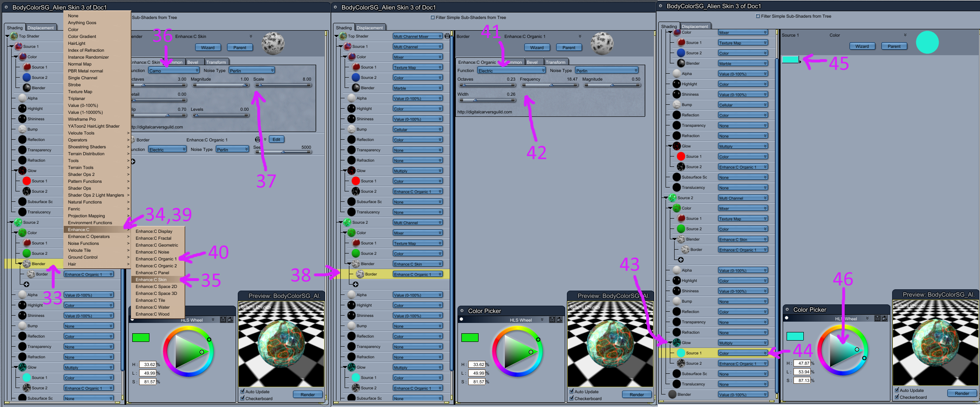Click load-preset icon in middle window Color Picker
The width and height of the screenshot is (980, 407).
[559, 319]
